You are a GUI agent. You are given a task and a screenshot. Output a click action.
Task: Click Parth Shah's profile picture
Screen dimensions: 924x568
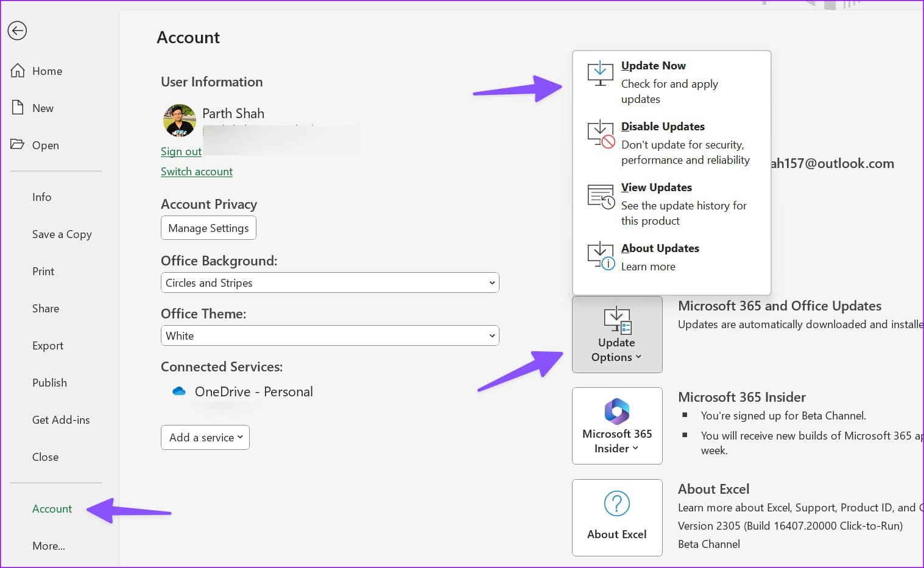pos(179,120)
